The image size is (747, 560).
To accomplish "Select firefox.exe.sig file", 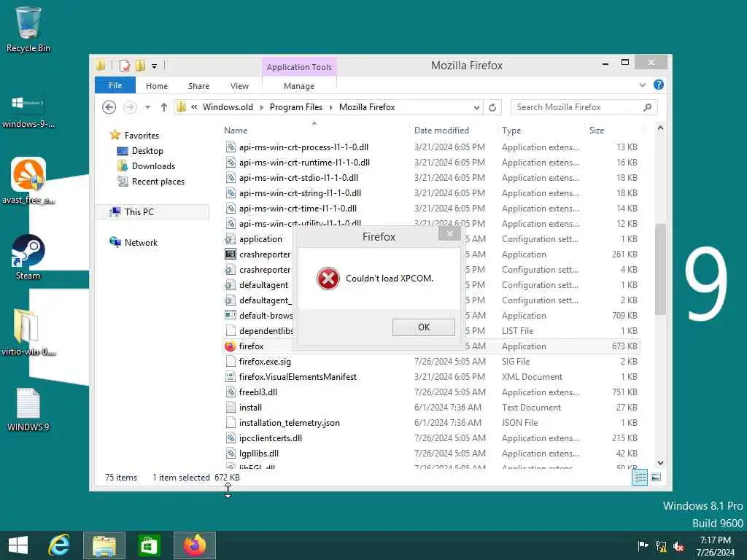I will tap(264, 362).
